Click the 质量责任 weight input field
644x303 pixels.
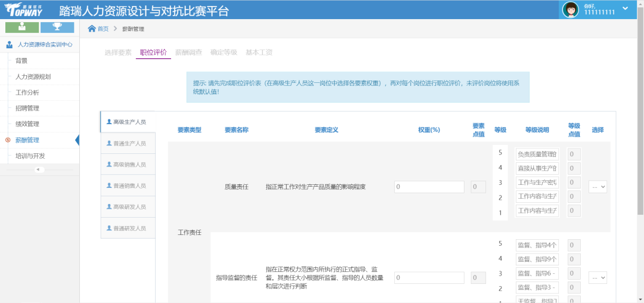pyautogui.click(x=429, y=187)
